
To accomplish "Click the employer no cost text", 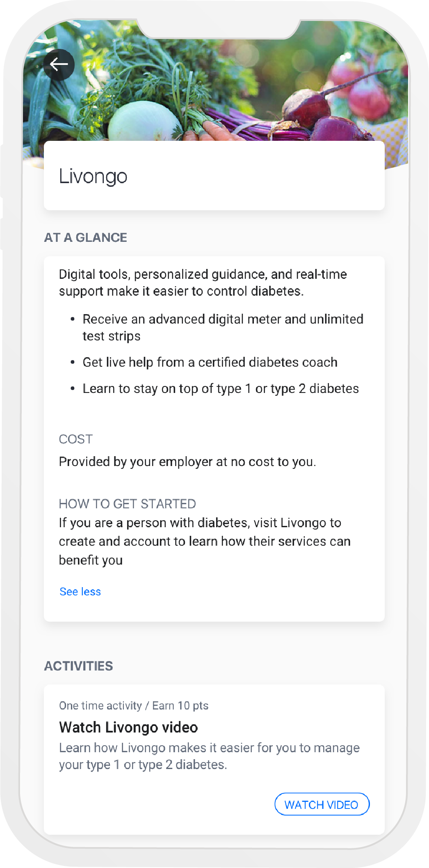I will point(187,462).
